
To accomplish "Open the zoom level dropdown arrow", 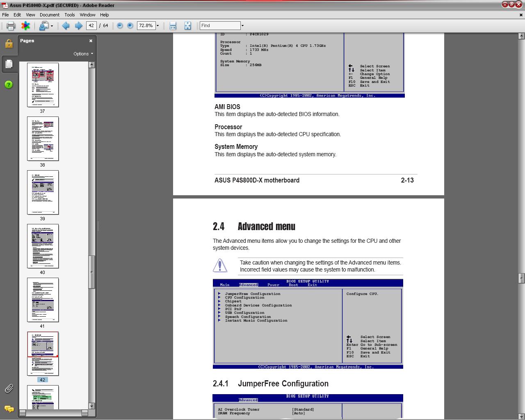I will (157, 25).
